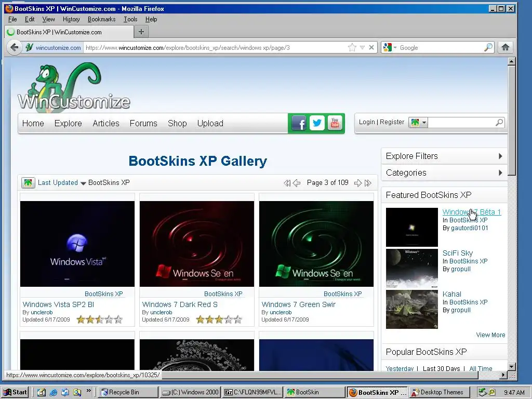Show All Time popular BootSkins
Screen dimensions: 532x399
tap(481, 368)
